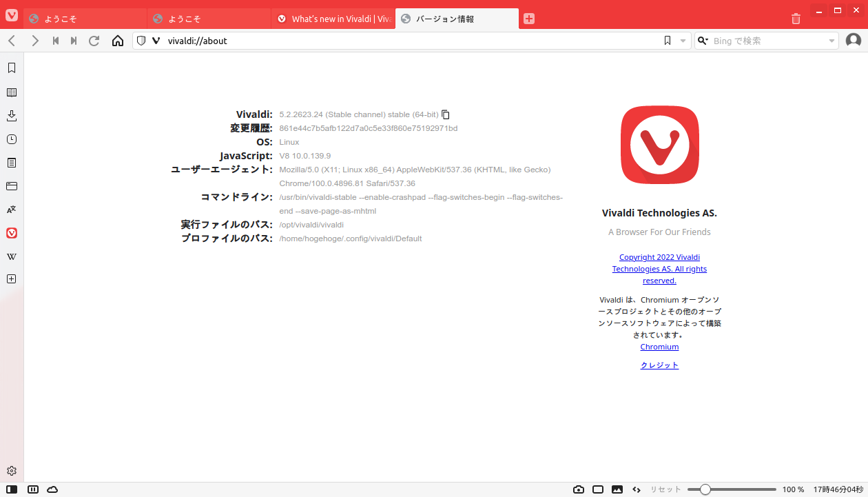Switch to the second ようこそ tab
Screen dimensions: 868x497
[209, 19]
